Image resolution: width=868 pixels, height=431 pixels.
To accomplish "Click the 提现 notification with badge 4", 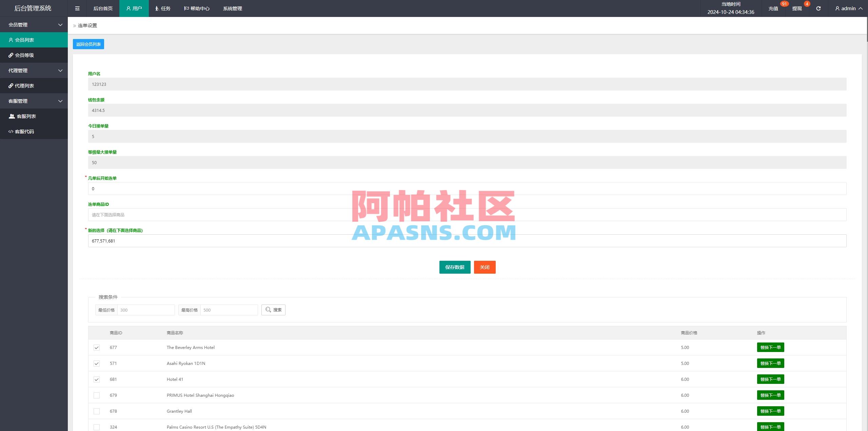I will click(796, 8).
